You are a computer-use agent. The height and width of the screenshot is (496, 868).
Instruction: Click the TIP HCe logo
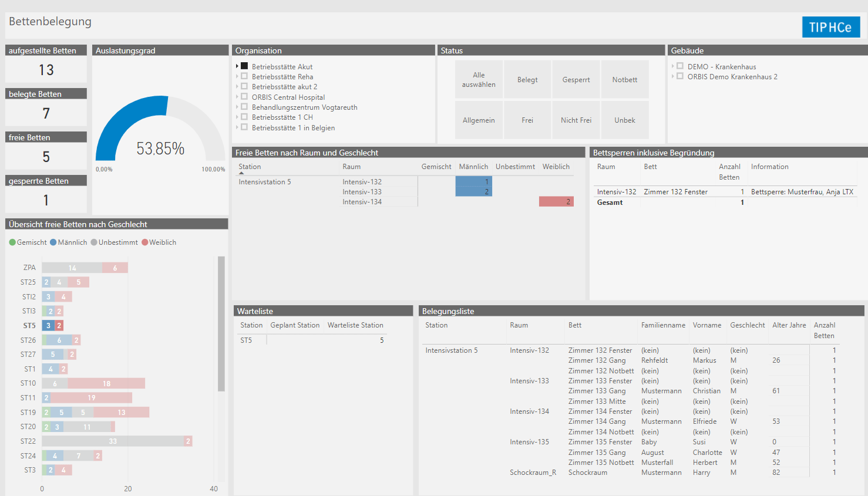coord(831,27)
